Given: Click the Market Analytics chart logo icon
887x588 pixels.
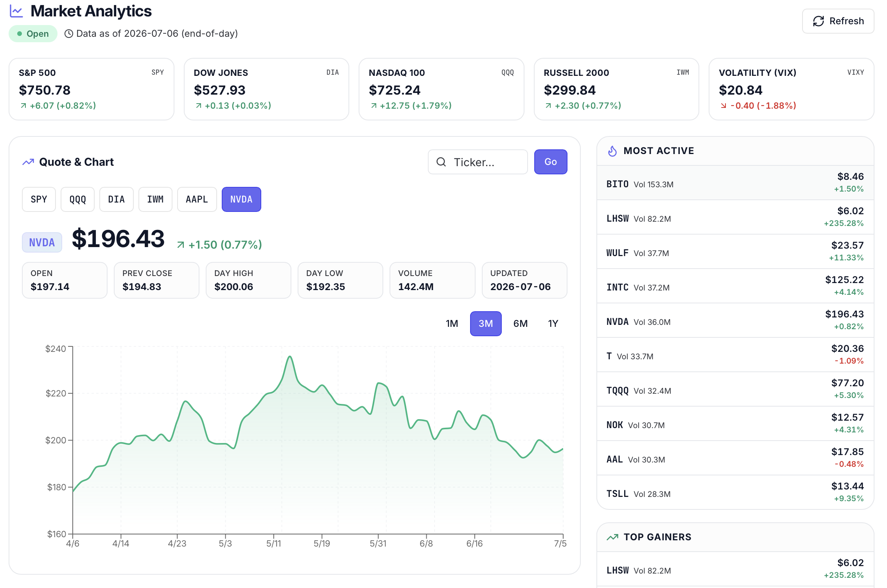Looking at the screenshot, I should (x=16, y=11).
